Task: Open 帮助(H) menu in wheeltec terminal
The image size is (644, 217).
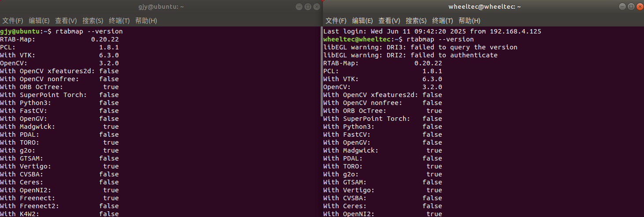Action: (469, 21)
